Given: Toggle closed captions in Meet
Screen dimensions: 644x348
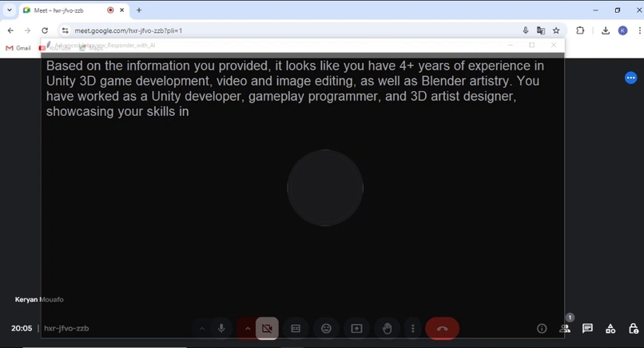Looking at the screenshot, I should [x=296, y=328].
